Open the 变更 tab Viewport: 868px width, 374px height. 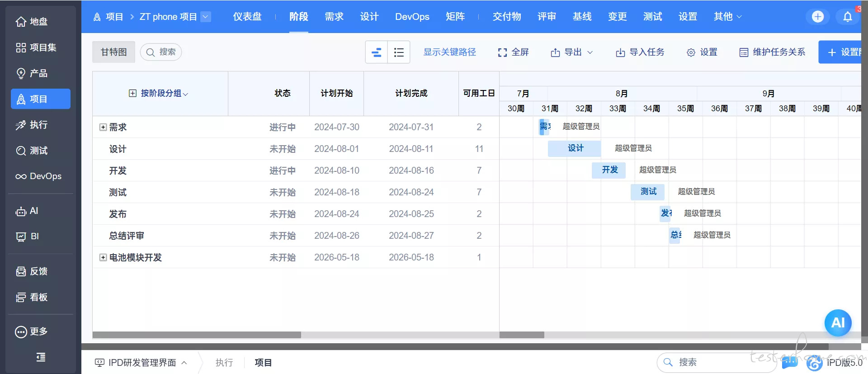[x=618, y=17]
